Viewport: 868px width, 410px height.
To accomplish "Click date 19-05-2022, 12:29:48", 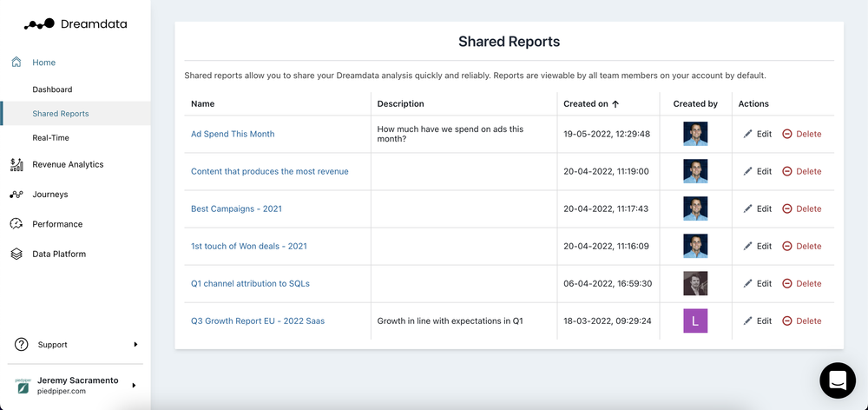I will (x=607, y=134).
